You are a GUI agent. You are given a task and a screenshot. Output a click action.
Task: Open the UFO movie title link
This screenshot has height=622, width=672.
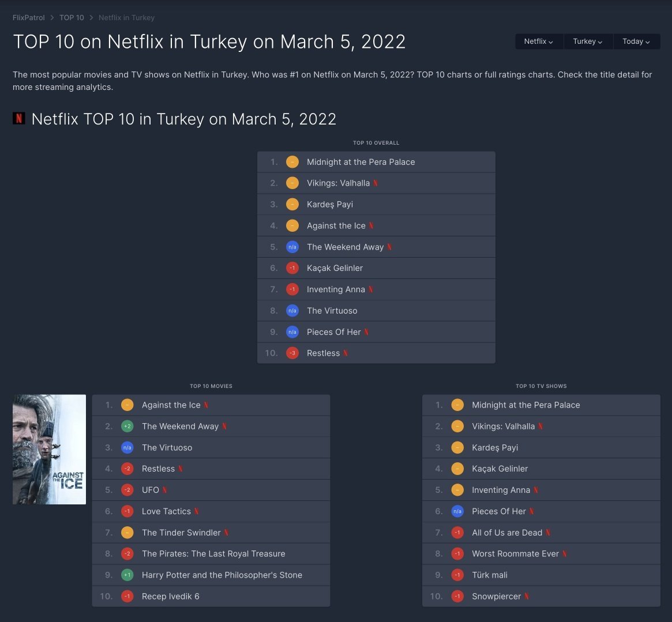click(150, 490)
